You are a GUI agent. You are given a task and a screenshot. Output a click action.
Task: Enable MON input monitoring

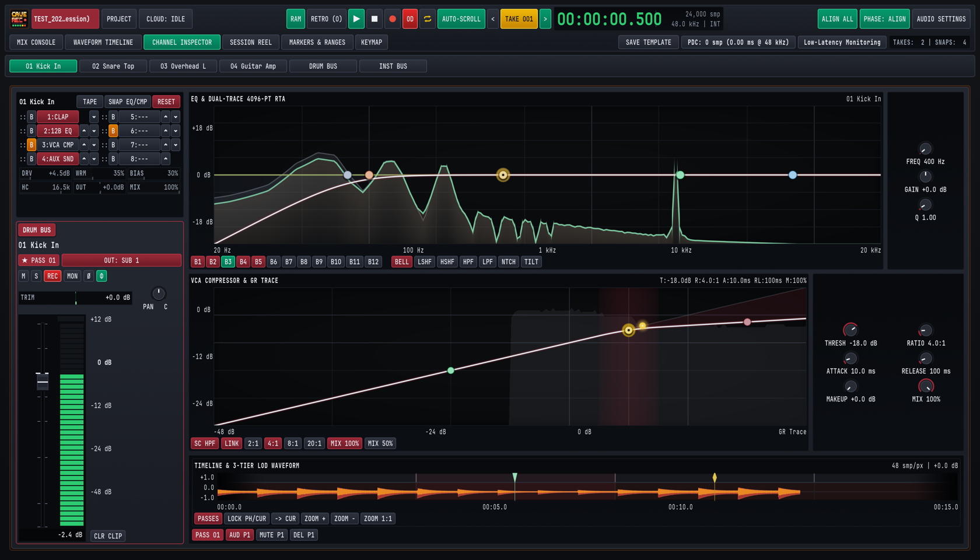(72, 276)
